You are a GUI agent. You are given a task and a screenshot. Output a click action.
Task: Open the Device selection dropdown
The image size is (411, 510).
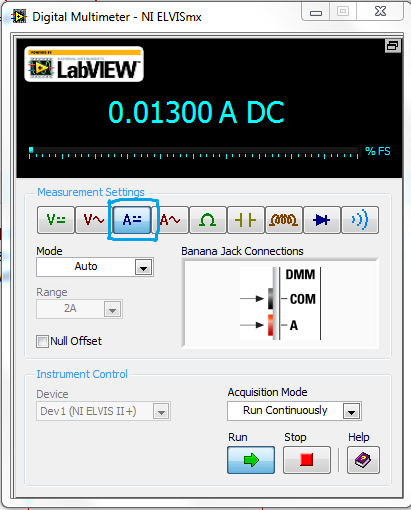coord(103,411)
